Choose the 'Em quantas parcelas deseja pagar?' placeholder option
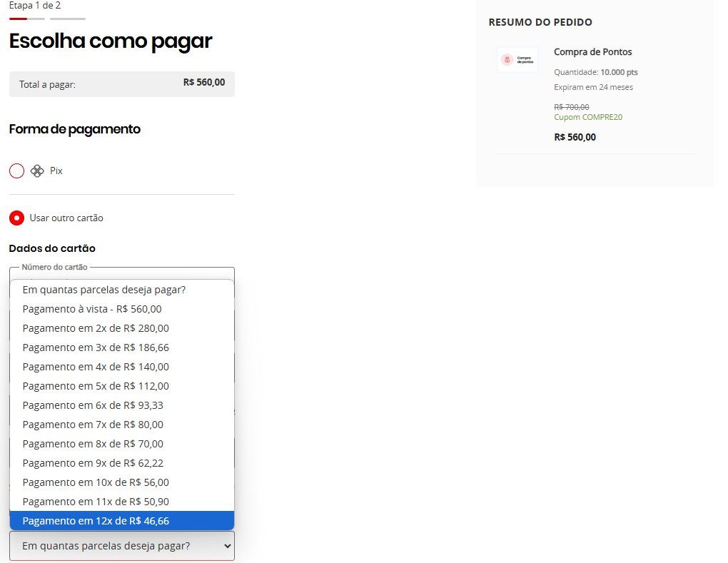Image resolution: width=728 pixels, height=563 pixels. [x=122, y=290]
